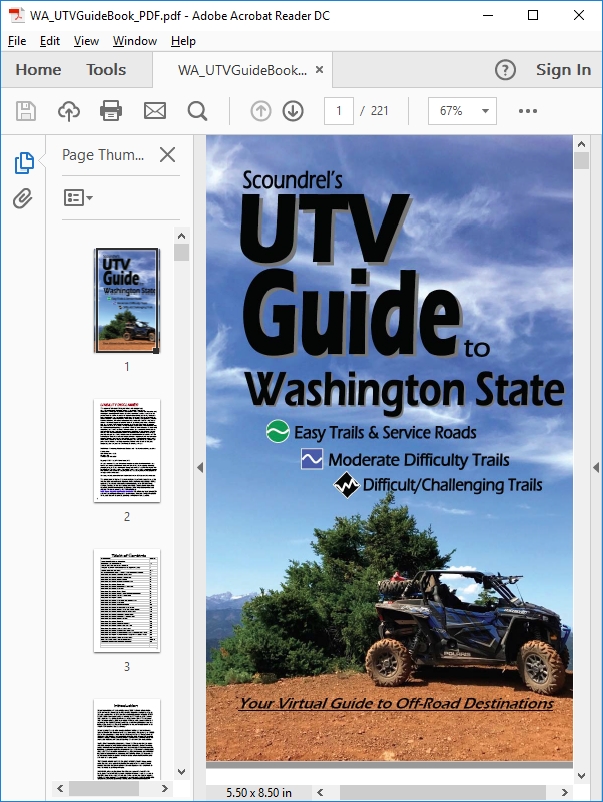Select the WA_UTVGuideBook document tab
The image size is (603, 802).
point(242,70)
